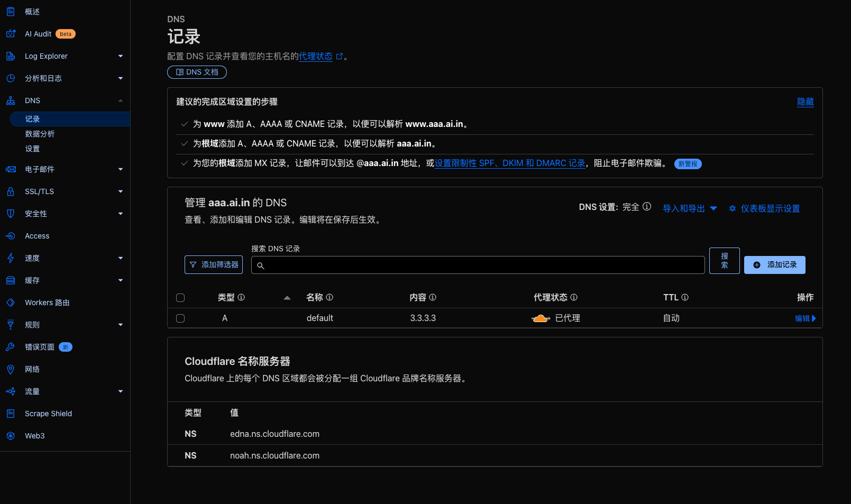This screenshot has height=504, width=851.
Task: Open the Scrape Shield page
Action: click(48, 414)
